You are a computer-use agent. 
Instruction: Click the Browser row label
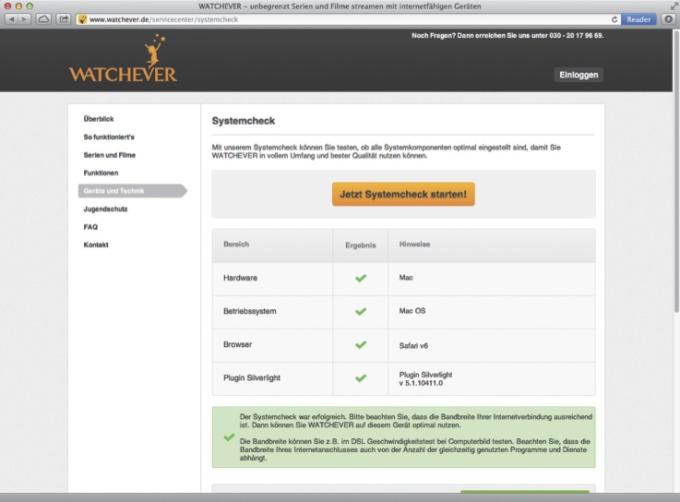tap(237, 345)
